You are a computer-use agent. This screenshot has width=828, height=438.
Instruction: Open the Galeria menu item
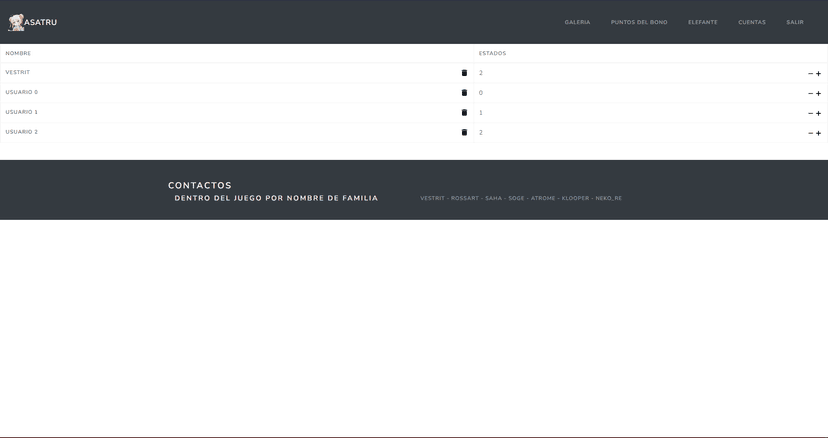click(577, 22)
